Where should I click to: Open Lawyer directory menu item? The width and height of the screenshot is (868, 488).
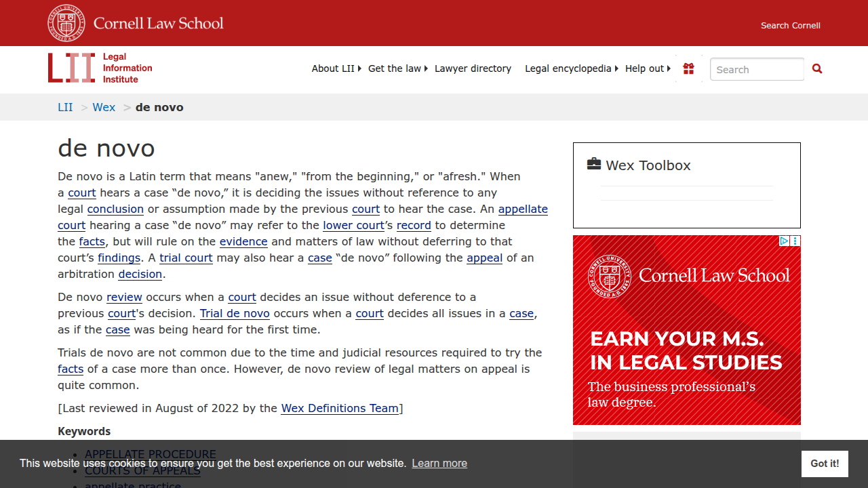click(473, 68)
